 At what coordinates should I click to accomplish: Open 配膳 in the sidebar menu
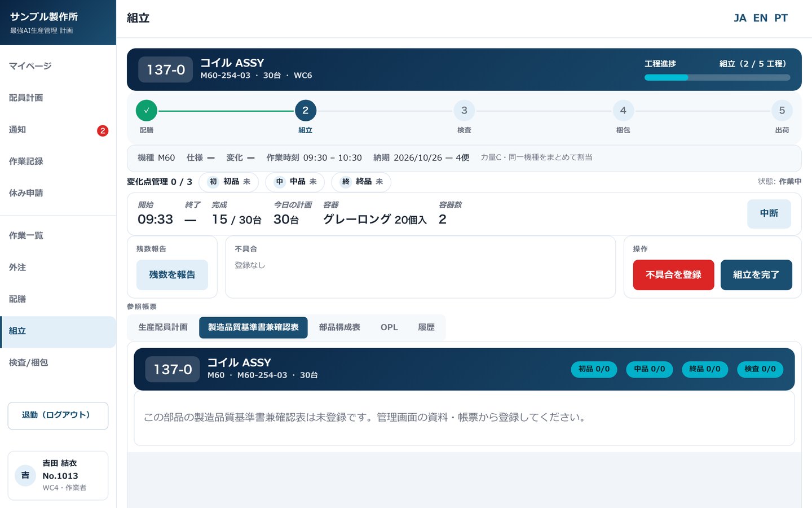point(58,299)
